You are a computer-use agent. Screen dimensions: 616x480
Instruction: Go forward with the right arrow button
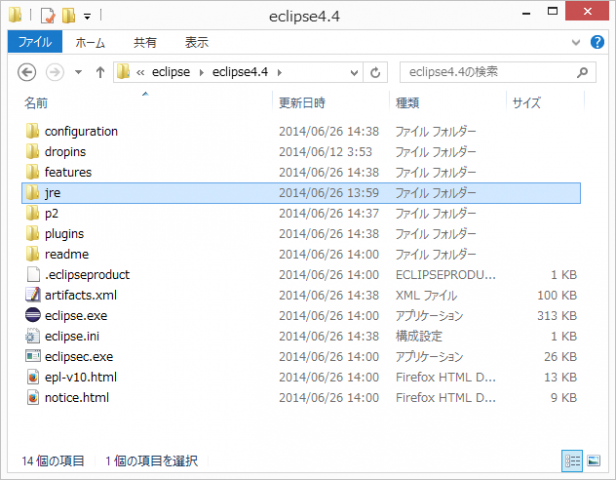(55, 72)
